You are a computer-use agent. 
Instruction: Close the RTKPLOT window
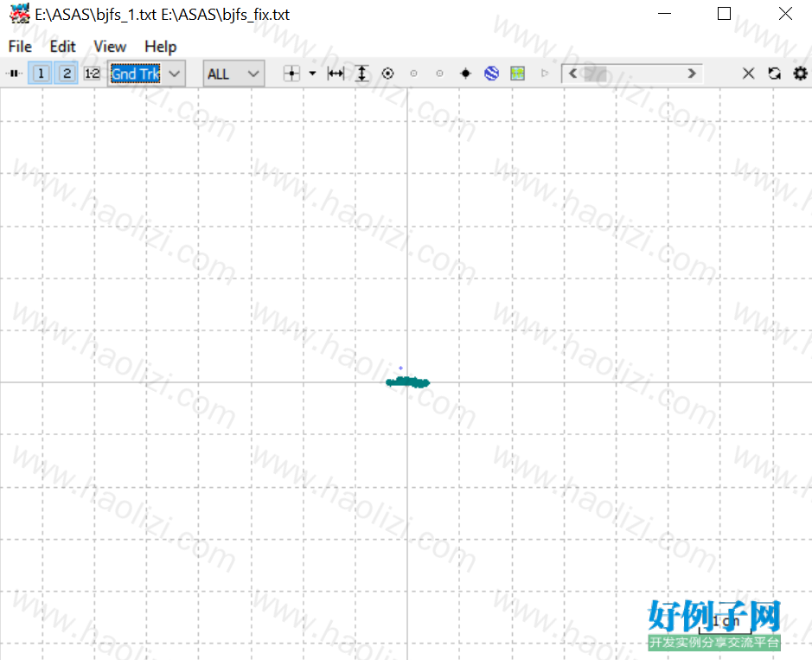tap(785, 14)
